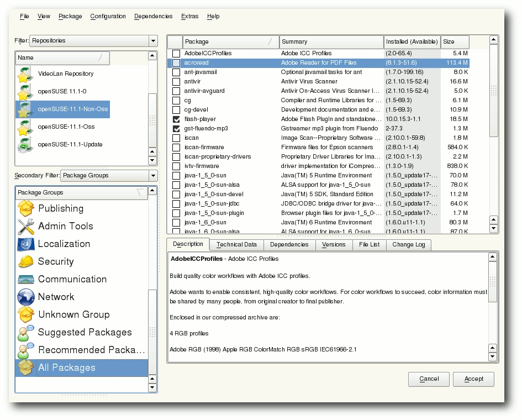Check the ant-javamail package checkbox
This screenshot has width=522, height=420.
(x=176, y=72)
